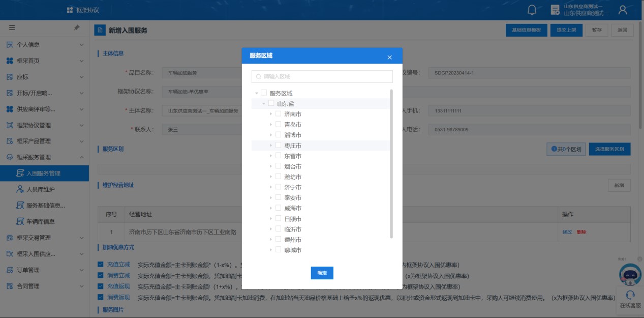
Task: Click 删除 link in address row
Action: (x=581, y=232)
